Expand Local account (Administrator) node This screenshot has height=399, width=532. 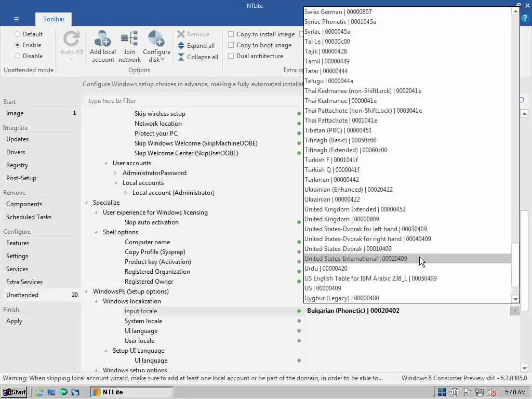[126, 193]
